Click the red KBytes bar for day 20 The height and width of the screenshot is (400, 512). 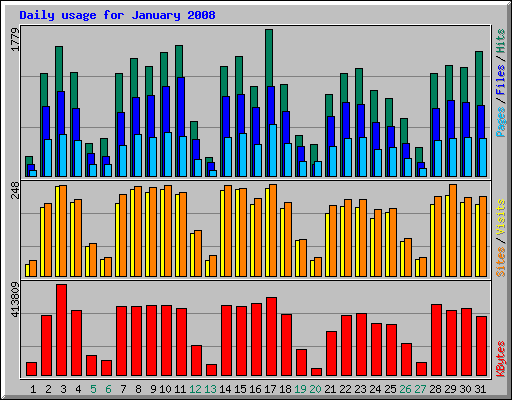pyautogui.click(x=316, y=372)
